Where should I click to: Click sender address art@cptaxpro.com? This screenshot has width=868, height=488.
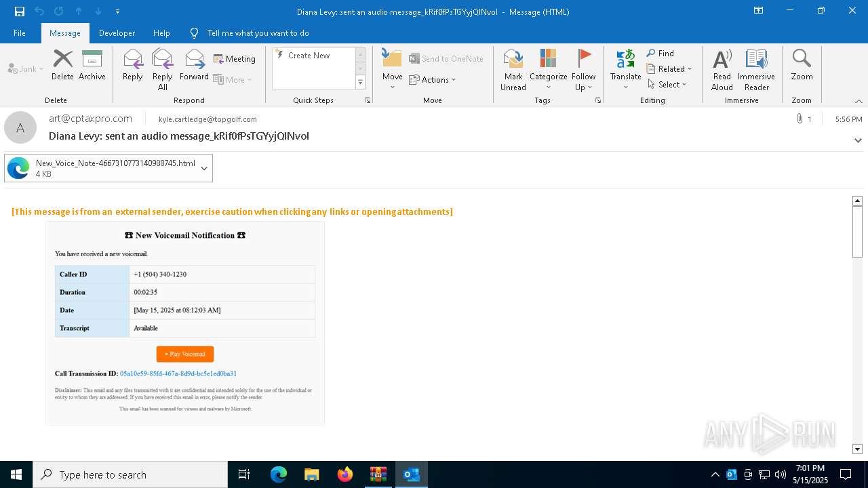coord(91,118)
